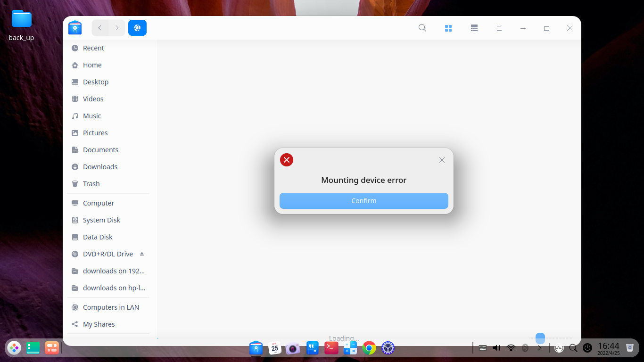Open Calculator from the dock

350,348
